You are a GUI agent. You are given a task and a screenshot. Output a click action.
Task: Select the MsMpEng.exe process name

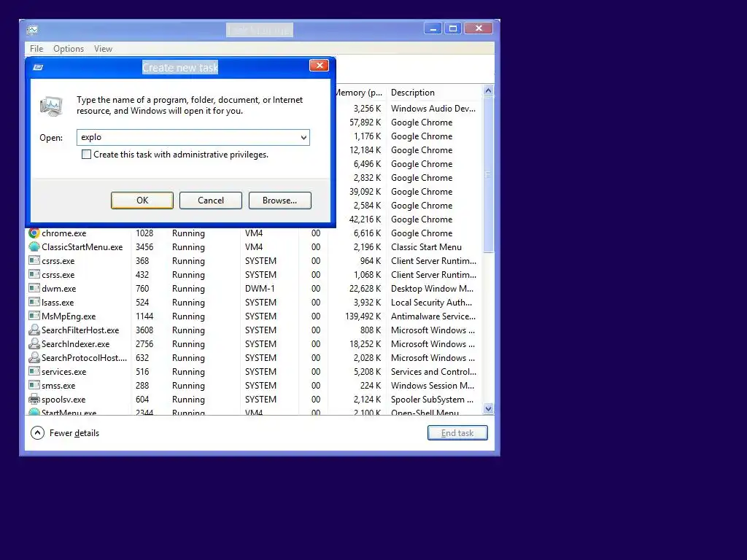[x=69, y=316]
